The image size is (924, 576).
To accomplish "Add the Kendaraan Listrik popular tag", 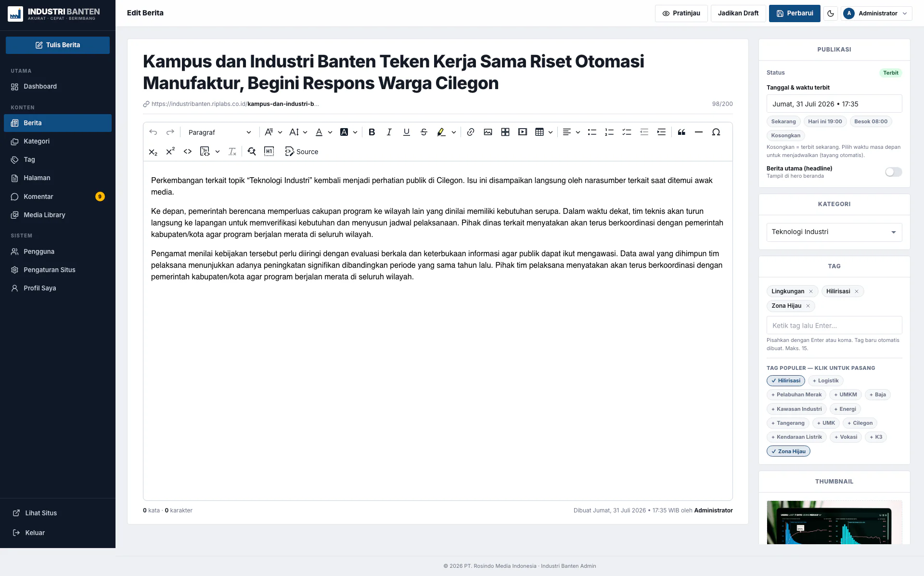I will point(796,437).
